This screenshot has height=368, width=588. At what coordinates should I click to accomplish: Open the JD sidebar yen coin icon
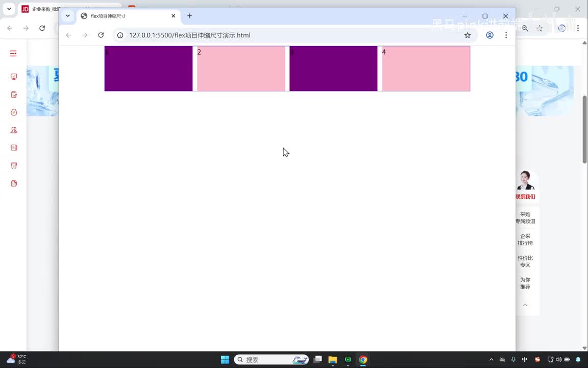tap(14, 112)
